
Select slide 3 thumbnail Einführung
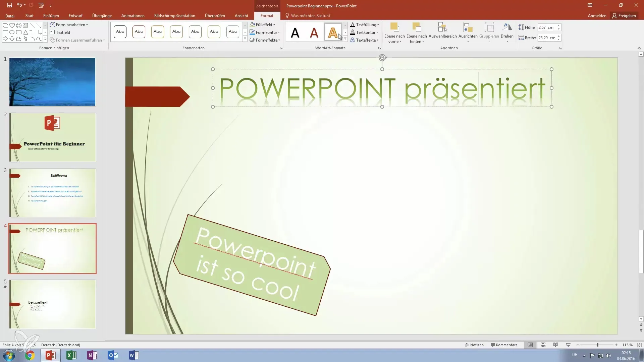52,193
